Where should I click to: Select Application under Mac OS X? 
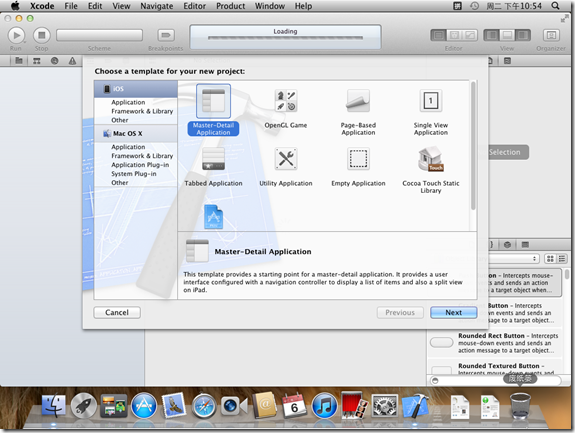point(128,147)
